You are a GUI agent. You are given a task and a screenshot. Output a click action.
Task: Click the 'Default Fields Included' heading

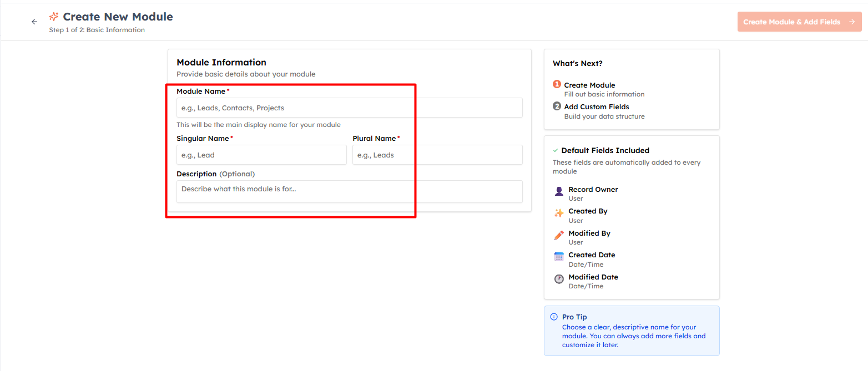click(x=605, y=150)
